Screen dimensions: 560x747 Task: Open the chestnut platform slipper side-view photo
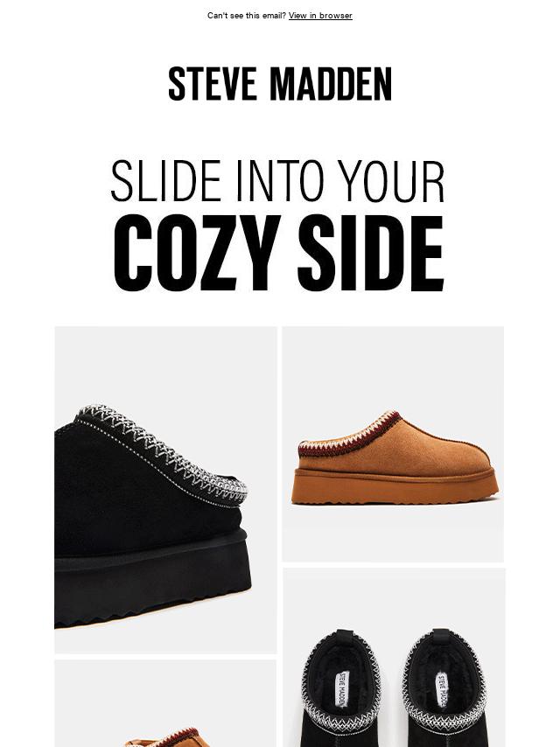coord(393,444)
